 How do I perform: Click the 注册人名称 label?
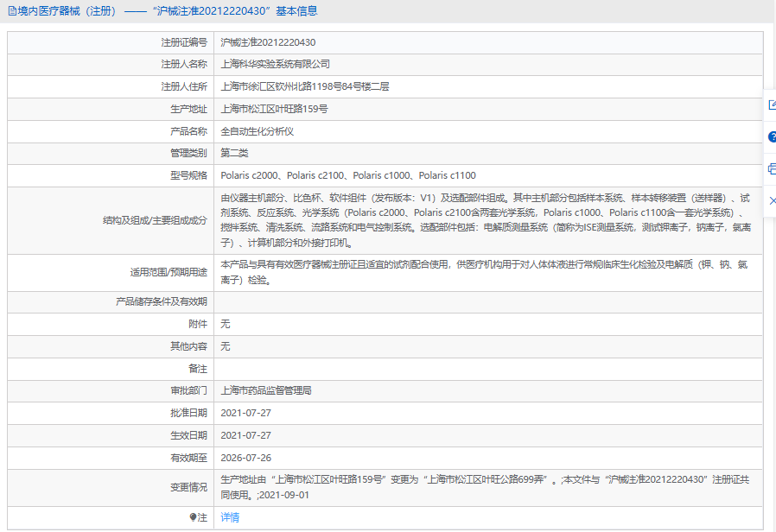point(183,64)
